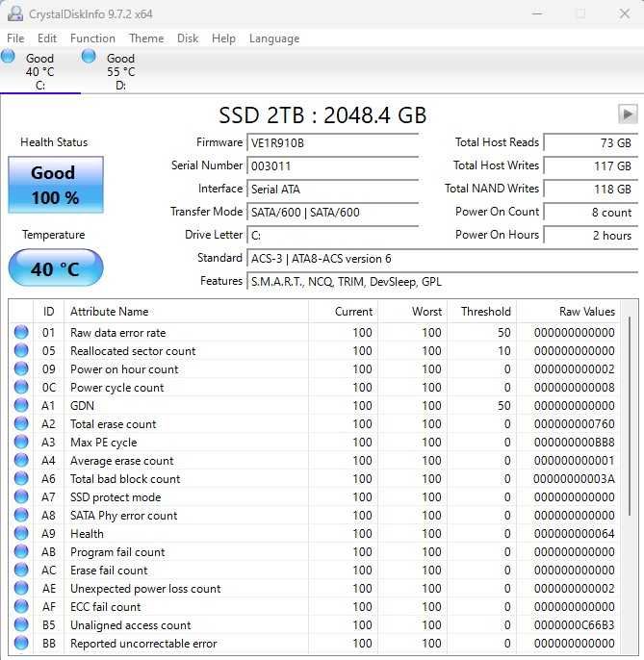Click the Attribute Name column header
The width and height of the screenshot is (644, 660).
186,312
